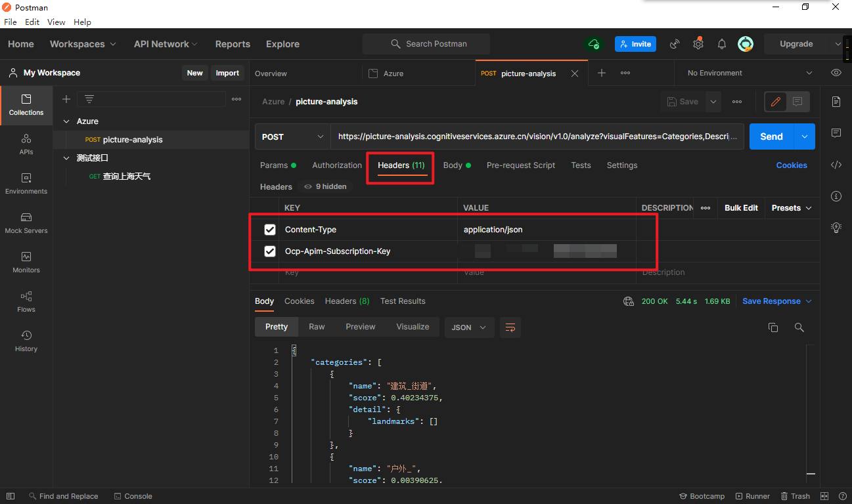
Task: Open Console in the status bar
Action: pos(133,496)
